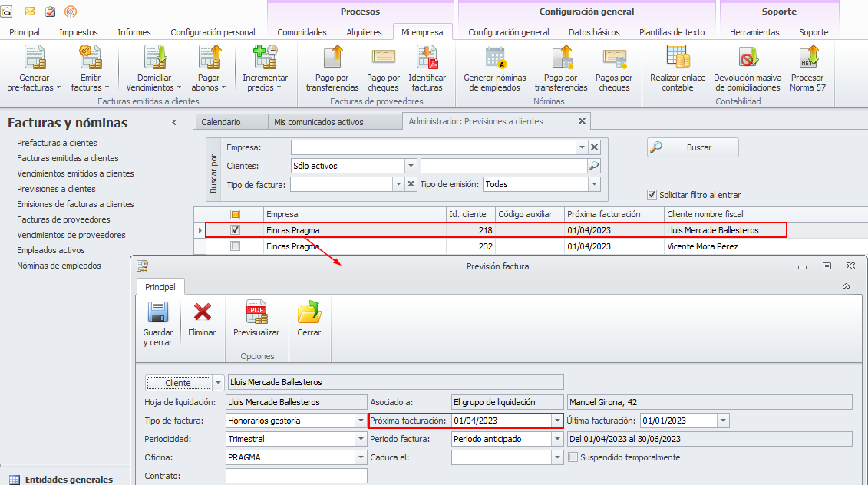
Task: Expand the Periodicidad dropdown
Action: tap(361, 439)
